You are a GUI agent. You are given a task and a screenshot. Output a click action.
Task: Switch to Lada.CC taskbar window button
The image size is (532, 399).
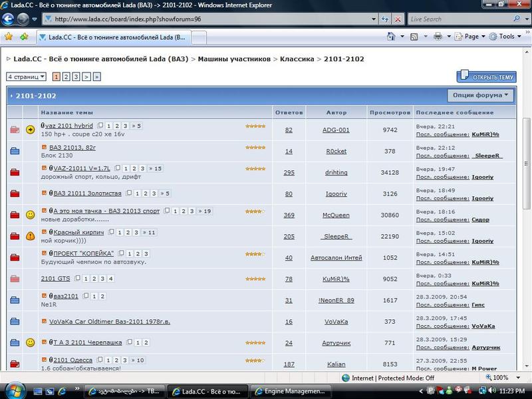pos(208,391)
